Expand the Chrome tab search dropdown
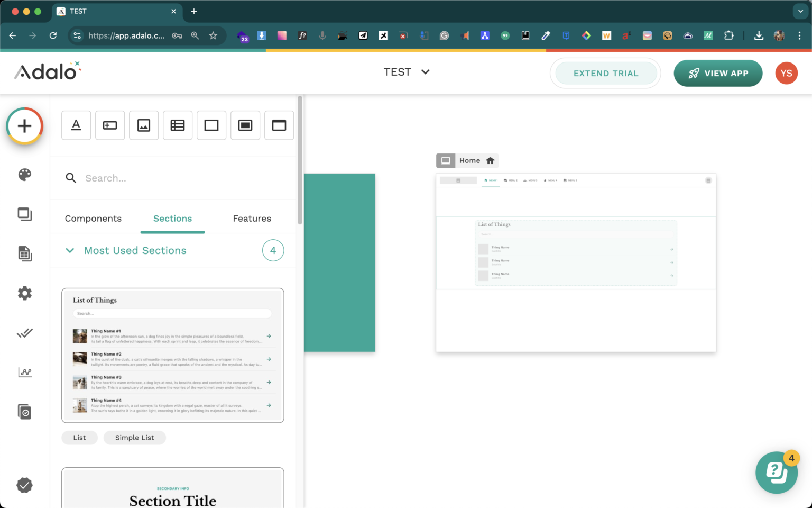This screenshot has height=508, width=812. coord(800,11)
